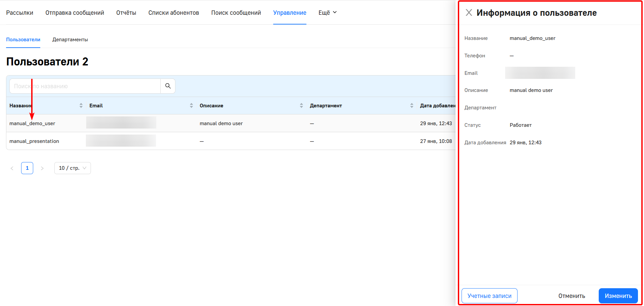
Task: Select the manual_presentation user row
Action: point(34,141)
